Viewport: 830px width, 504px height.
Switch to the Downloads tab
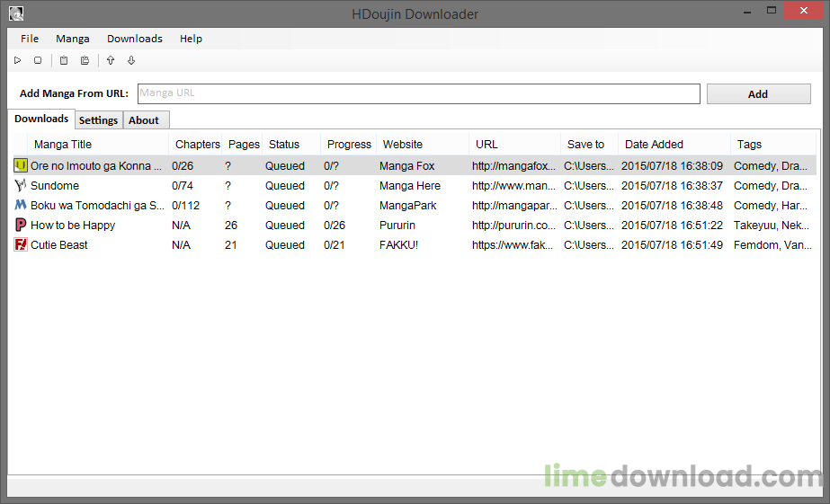pyautogui.click(x=41, y=119)
